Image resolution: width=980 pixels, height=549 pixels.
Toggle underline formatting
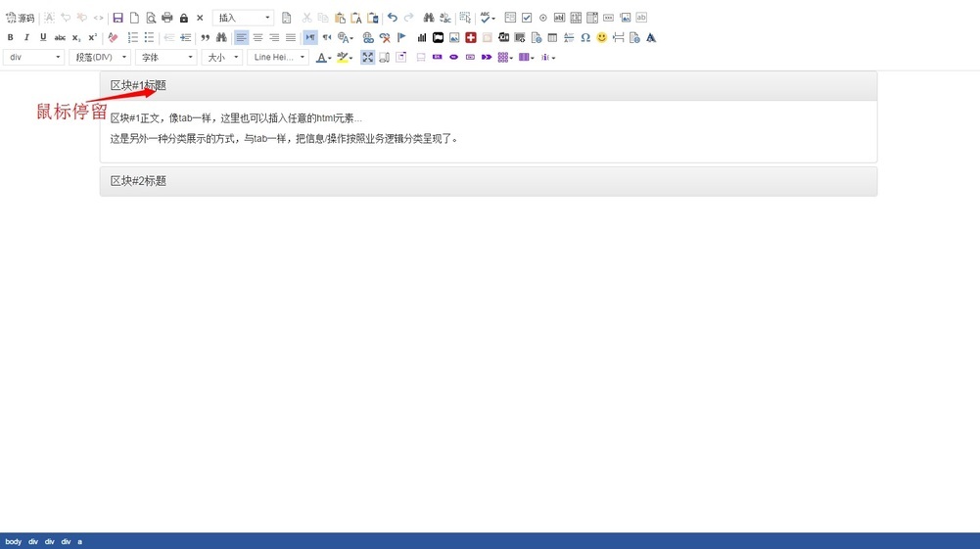[43, 38]
